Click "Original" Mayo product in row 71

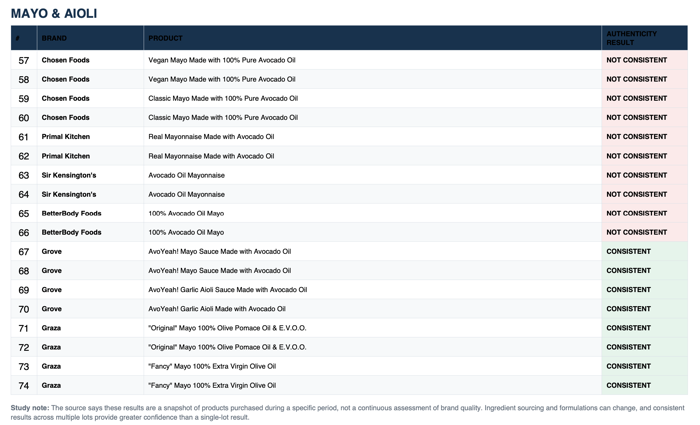point(227,328)
